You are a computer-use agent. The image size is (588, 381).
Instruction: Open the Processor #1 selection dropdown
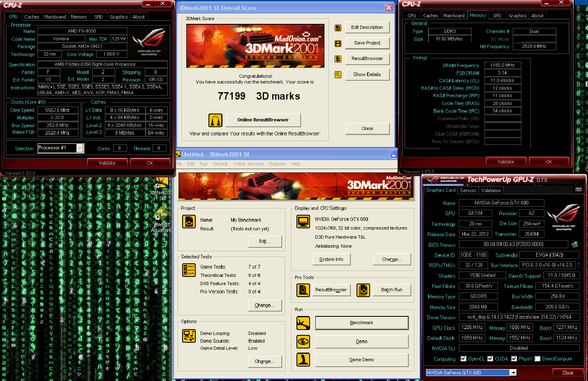80,148
